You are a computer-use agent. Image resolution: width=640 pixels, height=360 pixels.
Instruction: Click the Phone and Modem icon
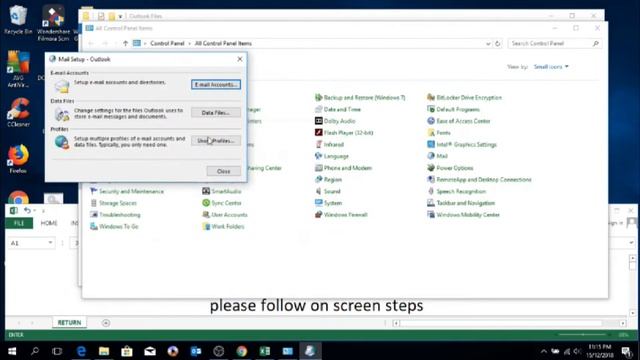pyautogui.click(x=318, y=168)
